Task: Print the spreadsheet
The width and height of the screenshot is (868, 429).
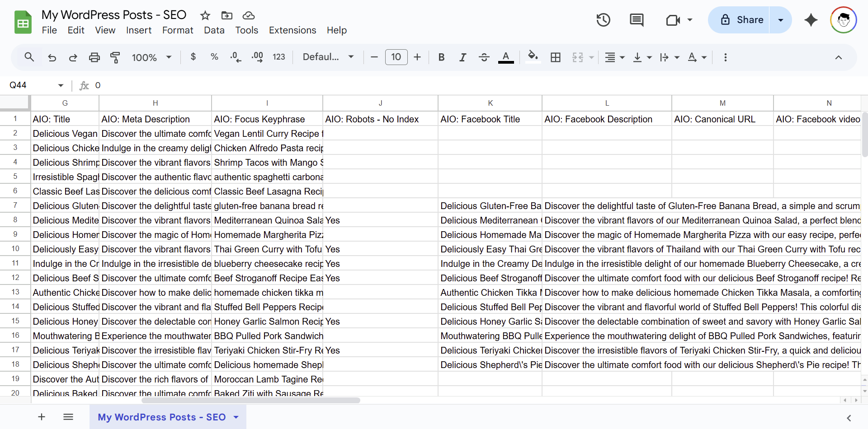Action: pos(94,57)
